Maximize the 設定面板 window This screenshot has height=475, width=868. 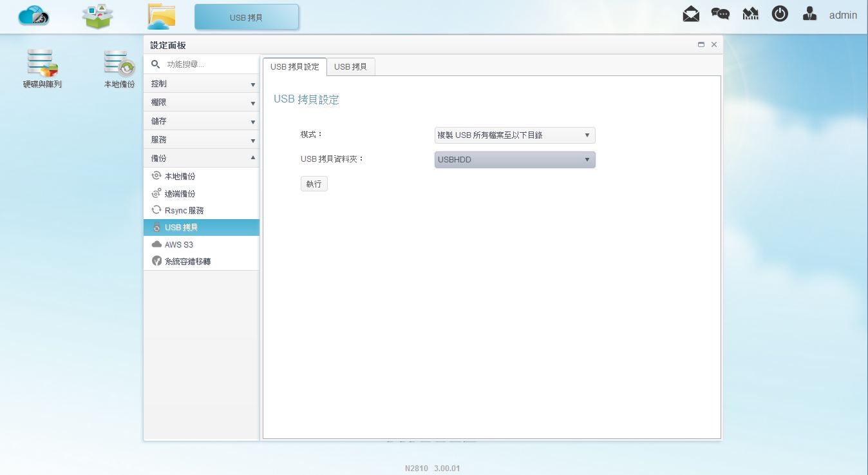(701, 45)
